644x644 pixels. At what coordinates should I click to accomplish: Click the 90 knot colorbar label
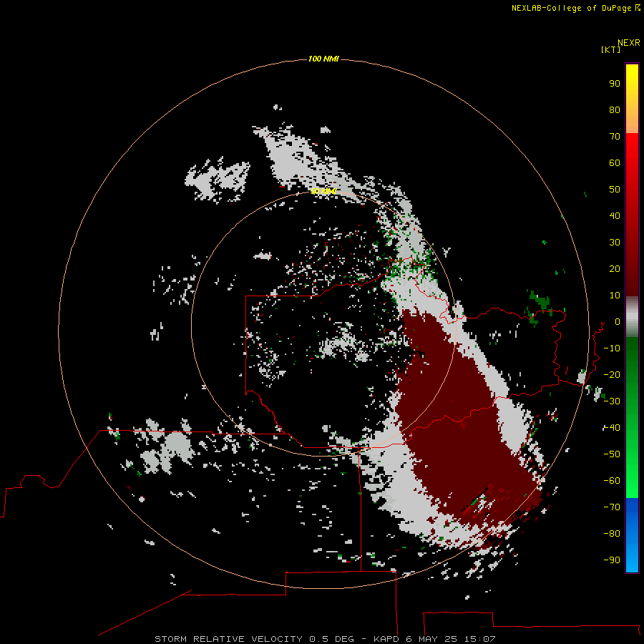[x=615, y=83]
